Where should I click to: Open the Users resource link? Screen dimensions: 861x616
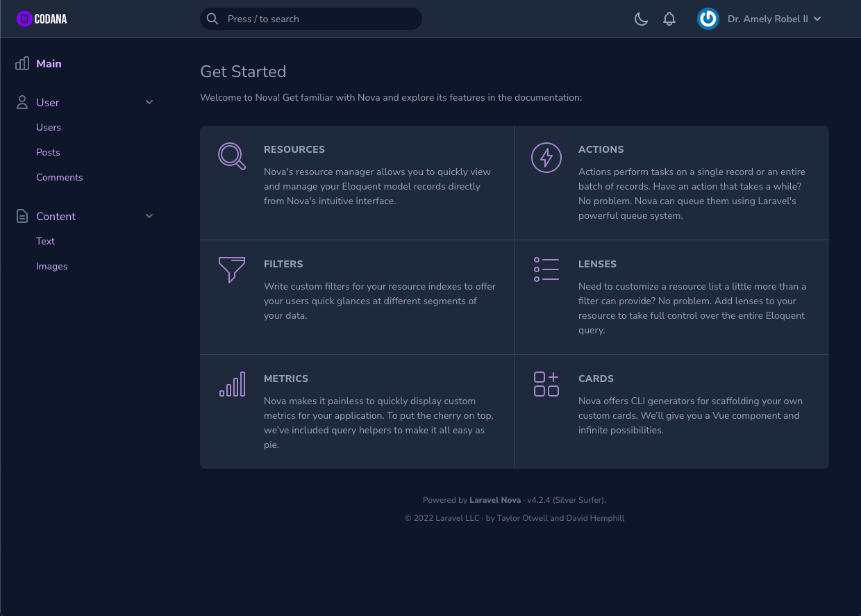[49, 128]
